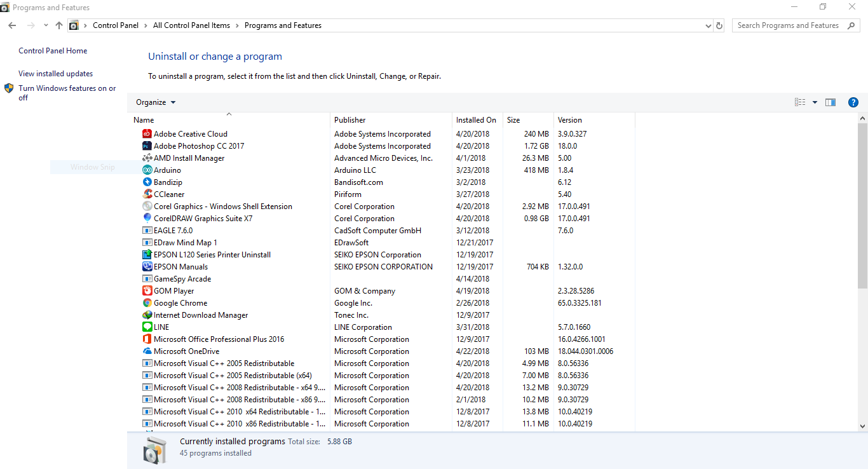The height and width of the screenshot is (469, 868).
Task: Click the EPSON L120 Printer Uninstall icon
Action: coord(147,255)
